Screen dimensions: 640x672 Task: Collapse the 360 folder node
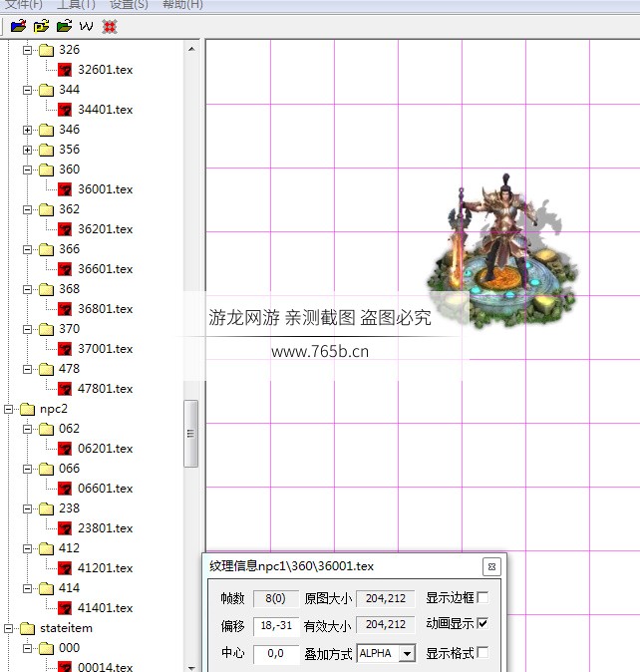28,169
